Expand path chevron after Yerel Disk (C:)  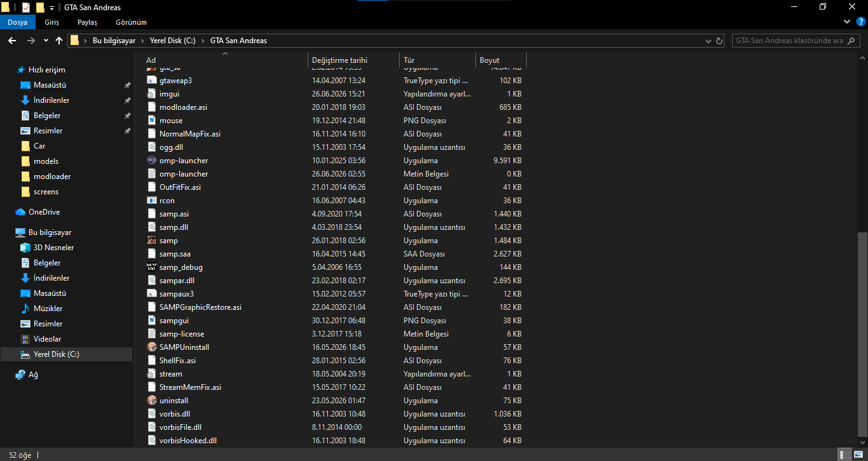tap(203, 41)
